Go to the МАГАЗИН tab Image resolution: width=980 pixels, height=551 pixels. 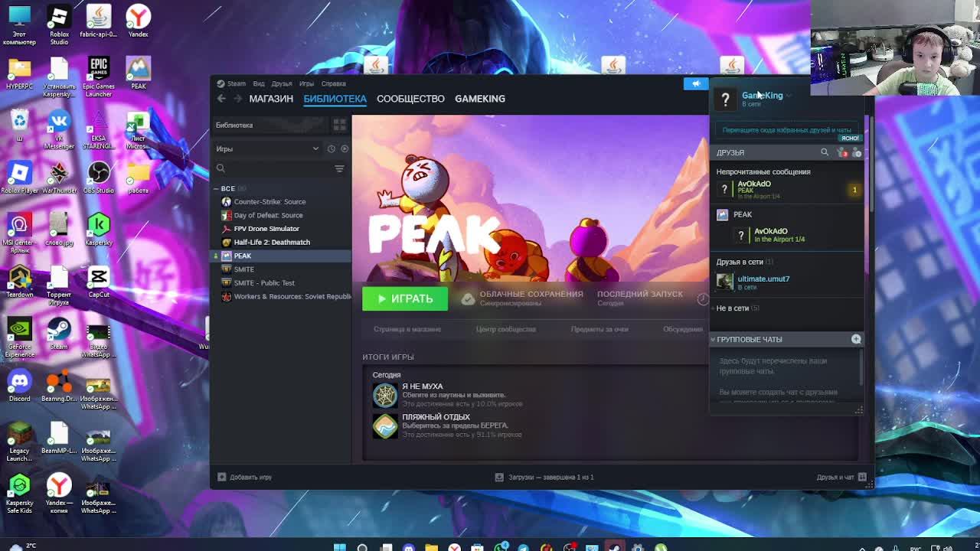271,99
